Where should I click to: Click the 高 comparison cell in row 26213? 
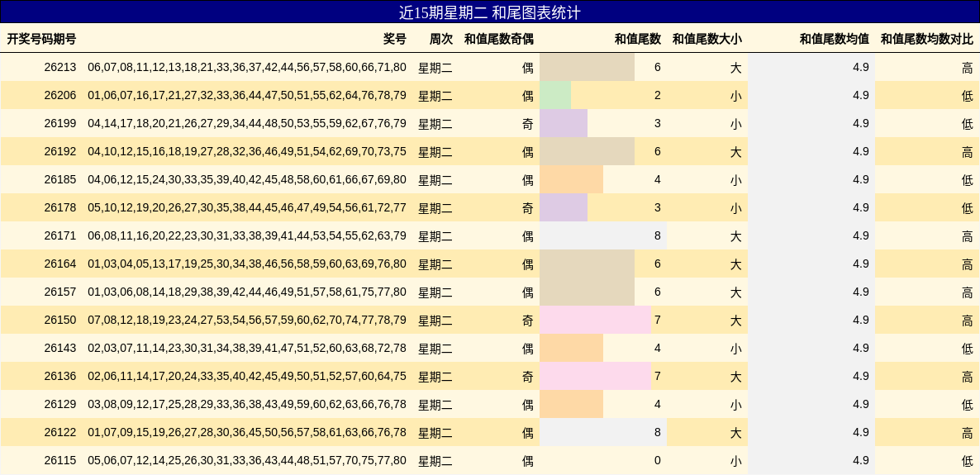(x=968, y=68)
